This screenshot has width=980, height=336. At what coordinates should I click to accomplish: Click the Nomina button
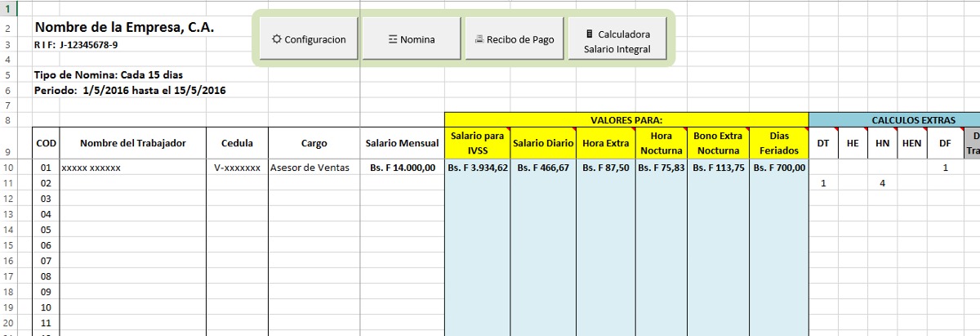coord(412,38)
